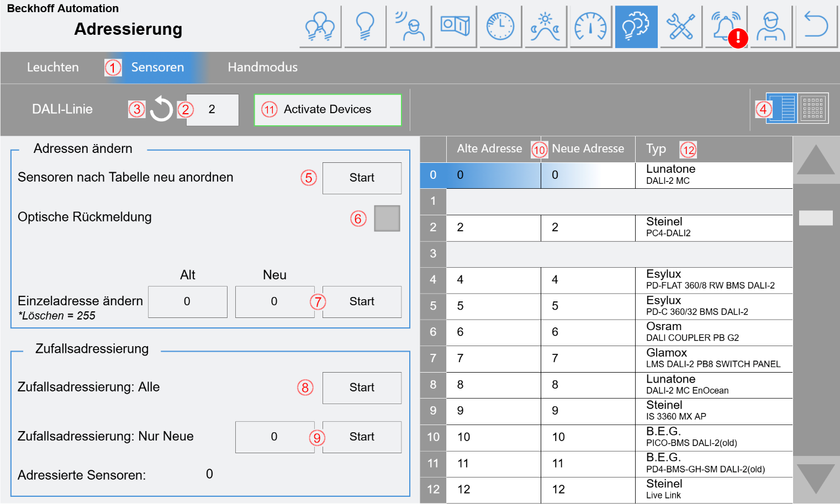
Task: Click Neue Adresse cell with value 7
Action: (588, 359)
